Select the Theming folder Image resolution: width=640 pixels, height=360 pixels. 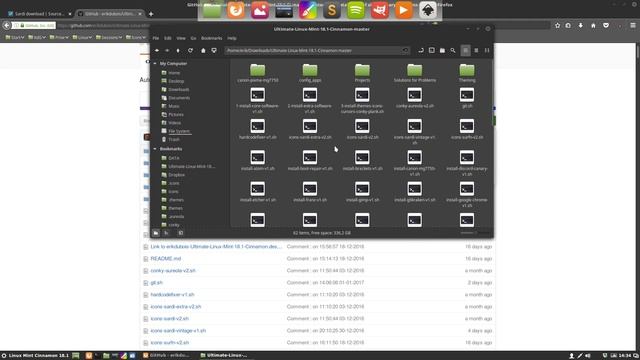pyautogui.click(x=467, y=73)
